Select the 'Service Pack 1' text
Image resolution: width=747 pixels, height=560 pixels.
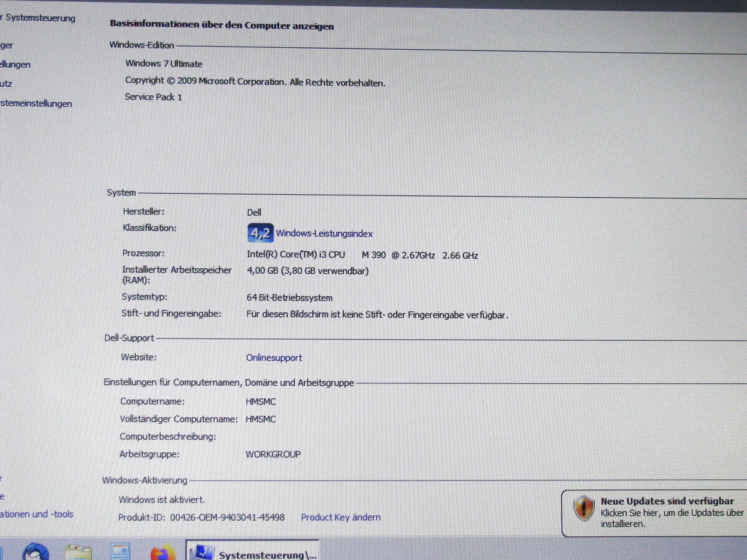click(x=153, y=97)
